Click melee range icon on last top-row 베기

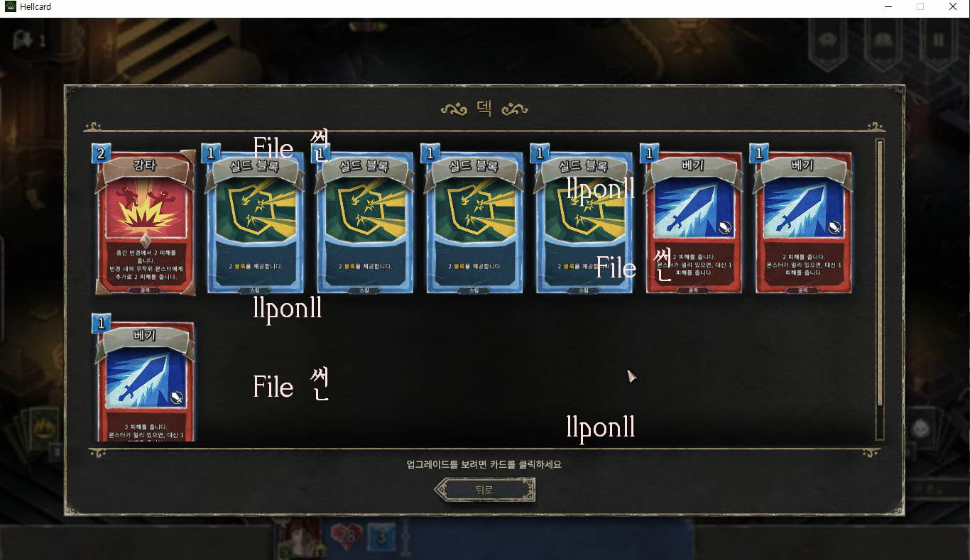(834, 228)
